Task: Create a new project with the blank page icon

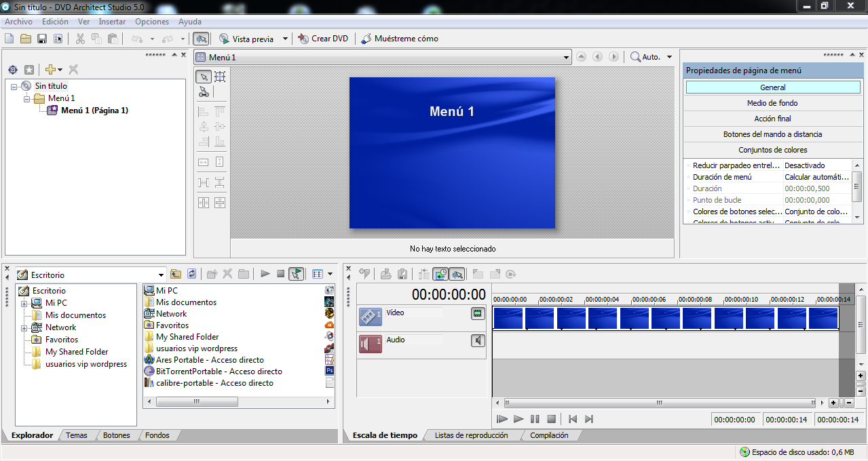Action: pyautogui.click(x=10, y=39)
